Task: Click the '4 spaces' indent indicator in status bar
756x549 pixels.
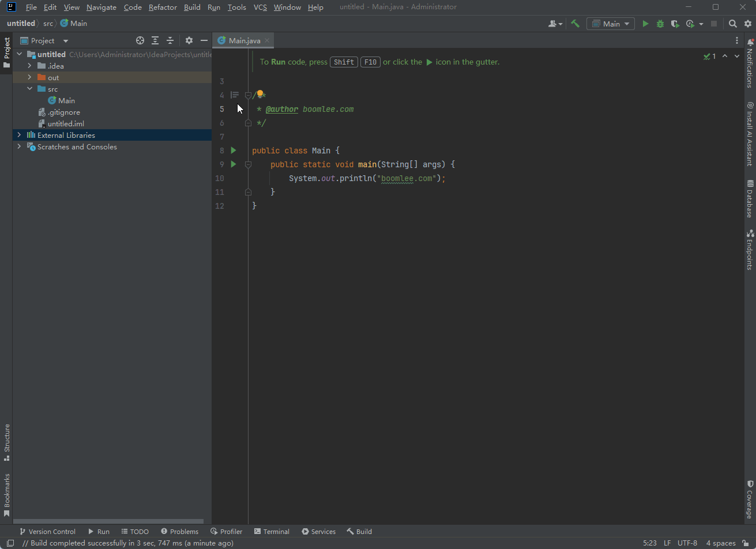Action: [x=721, y=543]
